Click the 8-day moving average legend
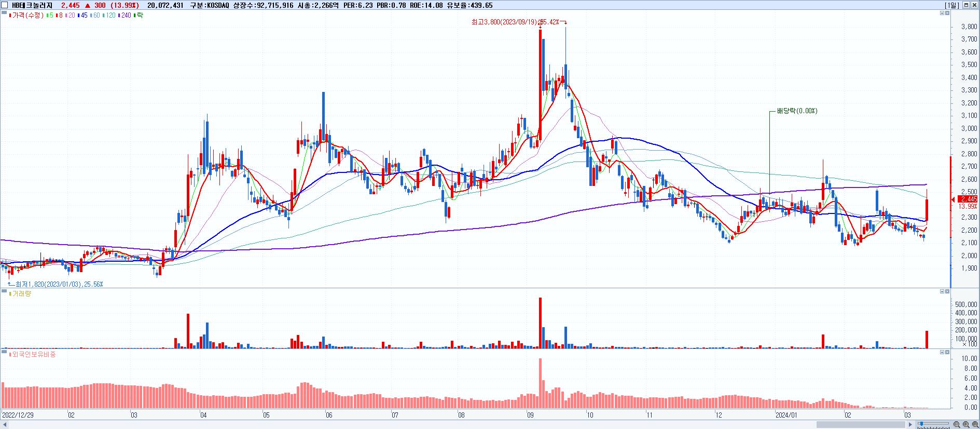This screenshot has height=429, width=980. coord(59,15)
